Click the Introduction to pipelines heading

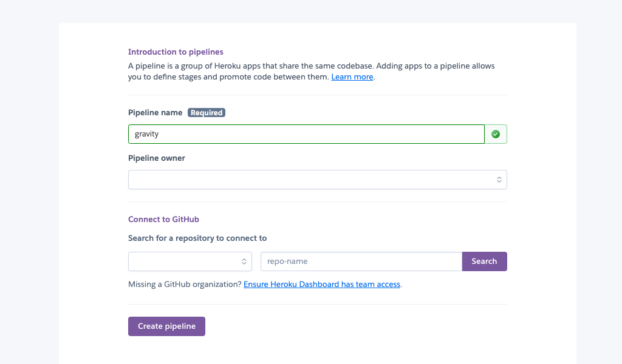(x=176, y=52)
